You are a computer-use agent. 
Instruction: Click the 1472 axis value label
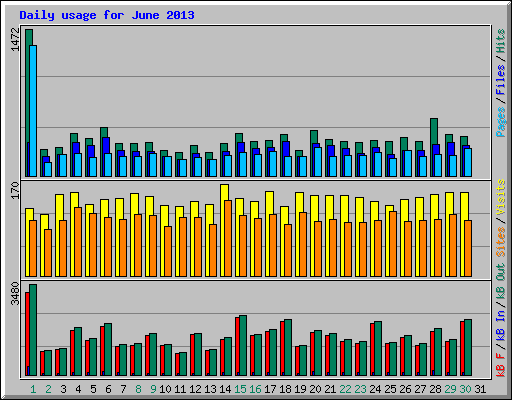[x=15, y=39]
